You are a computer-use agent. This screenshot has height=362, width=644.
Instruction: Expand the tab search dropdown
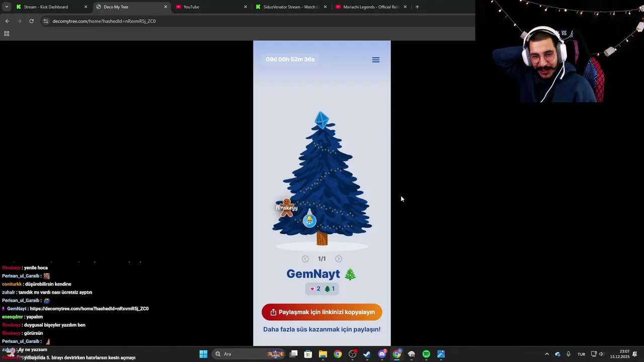(7, 7)
